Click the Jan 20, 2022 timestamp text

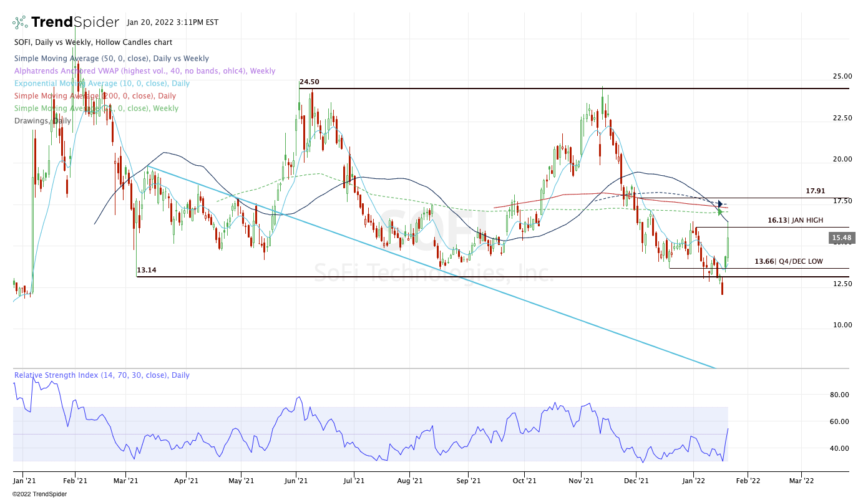click(172, 22)
